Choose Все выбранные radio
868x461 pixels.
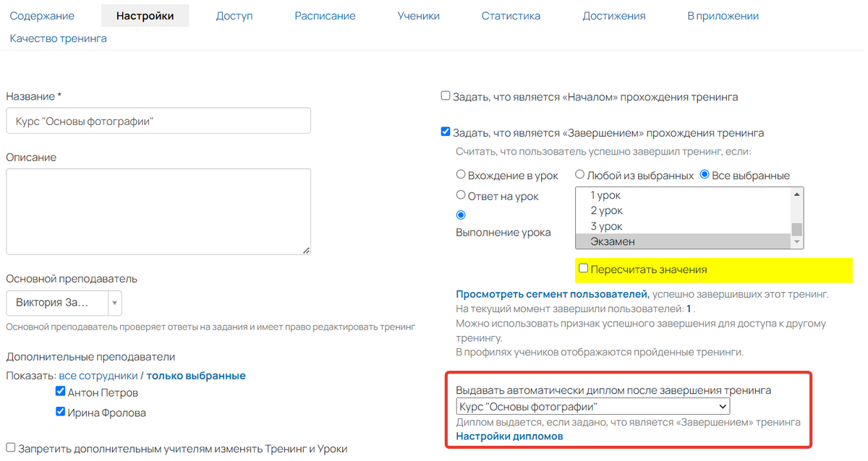[705, 174]
